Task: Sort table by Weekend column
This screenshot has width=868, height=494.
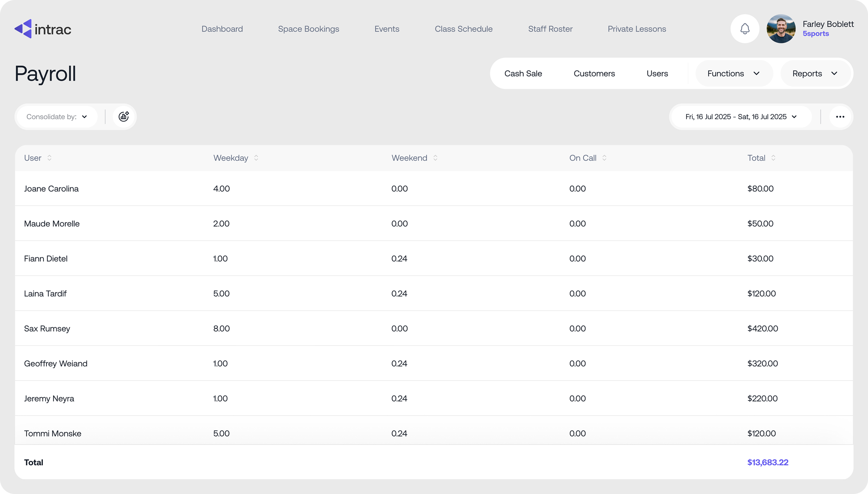Action: point(435,158)
